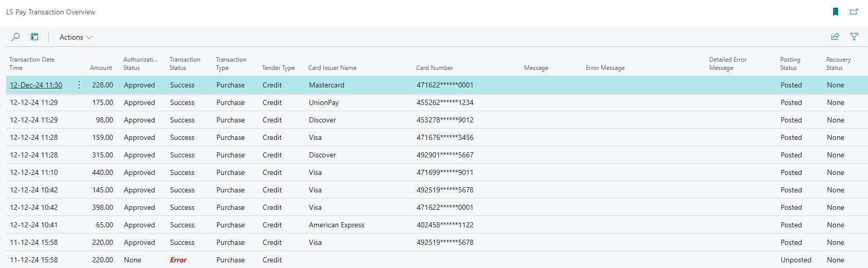Click the Error Message column header
This screenshot has height=268, width=868.
(605, 68)
